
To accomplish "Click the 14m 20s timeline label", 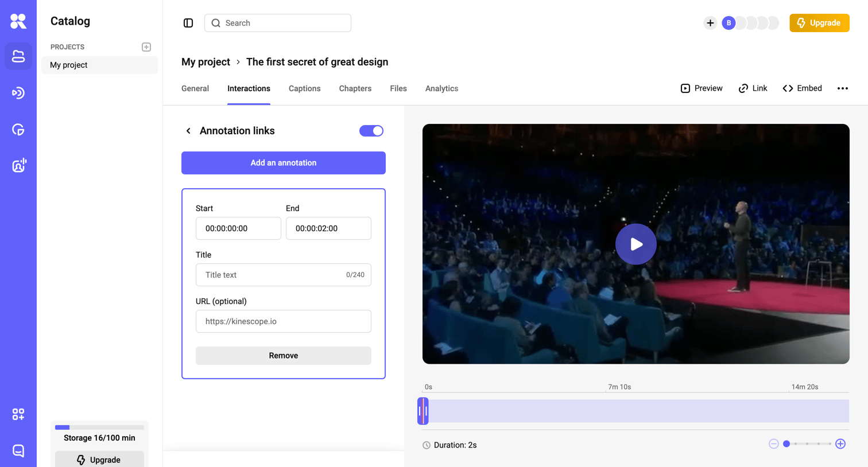I will 805,387.
